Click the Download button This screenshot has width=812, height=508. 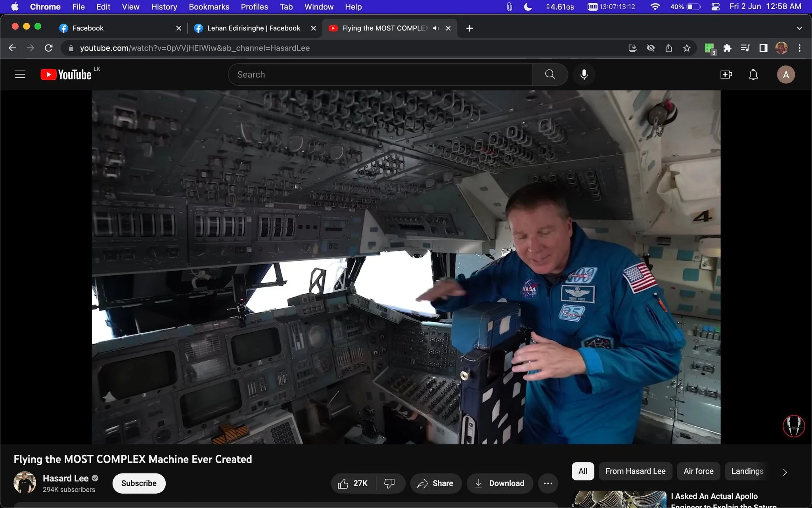pyautogui.click(x=500, y=483)
